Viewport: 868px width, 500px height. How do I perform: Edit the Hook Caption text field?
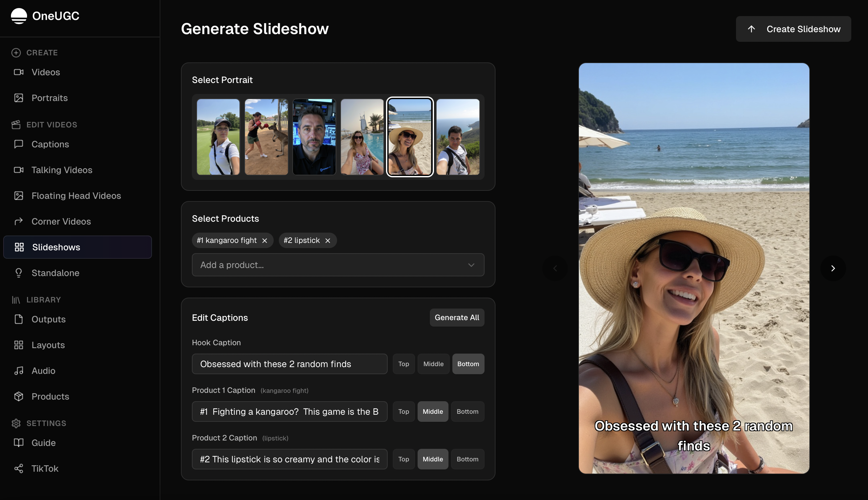289,364
